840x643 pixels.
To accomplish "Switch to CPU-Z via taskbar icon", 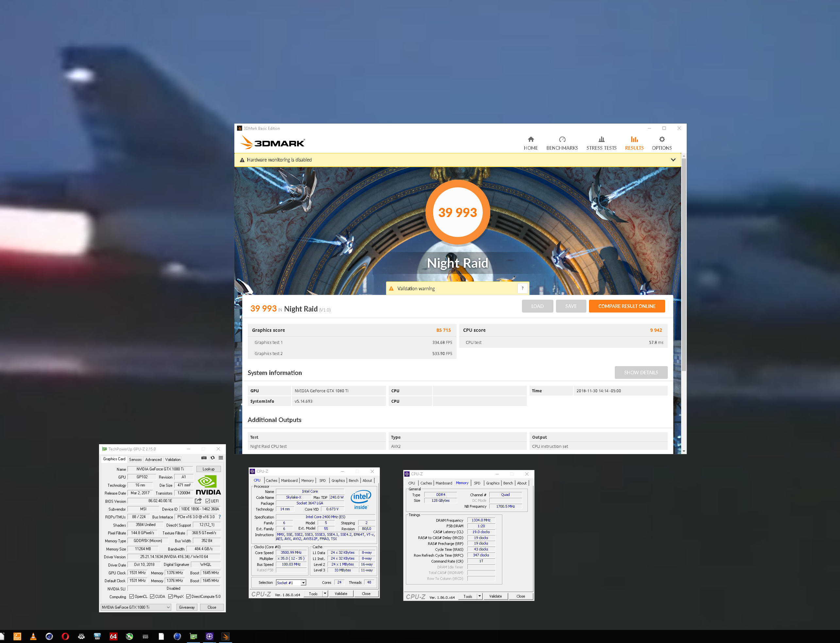I will click(209, 636).
